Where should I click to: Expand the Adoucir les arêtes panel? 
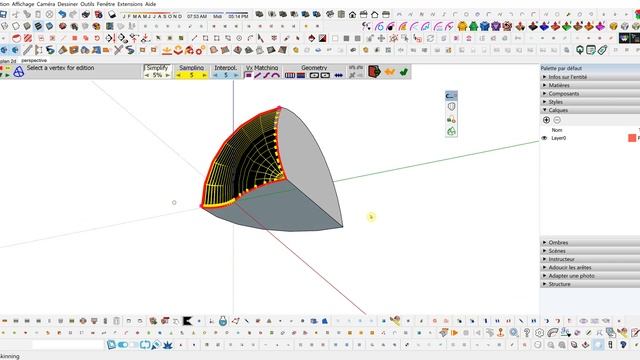click(590, 267)
